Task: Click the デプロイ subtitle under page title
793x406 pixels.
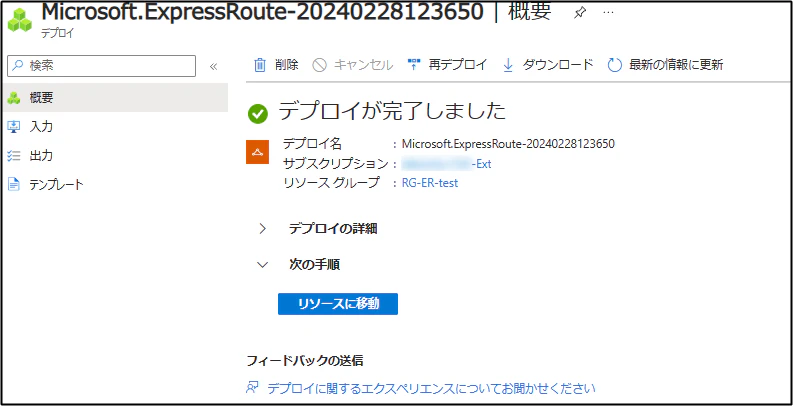Action: point(57,34)
